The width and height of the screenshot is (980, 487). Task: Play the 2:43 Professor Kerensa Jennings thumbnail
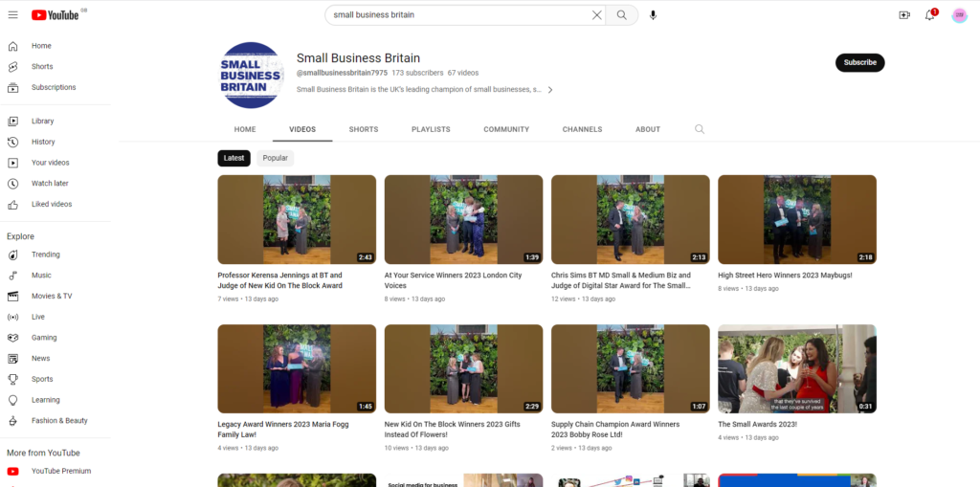297,219
